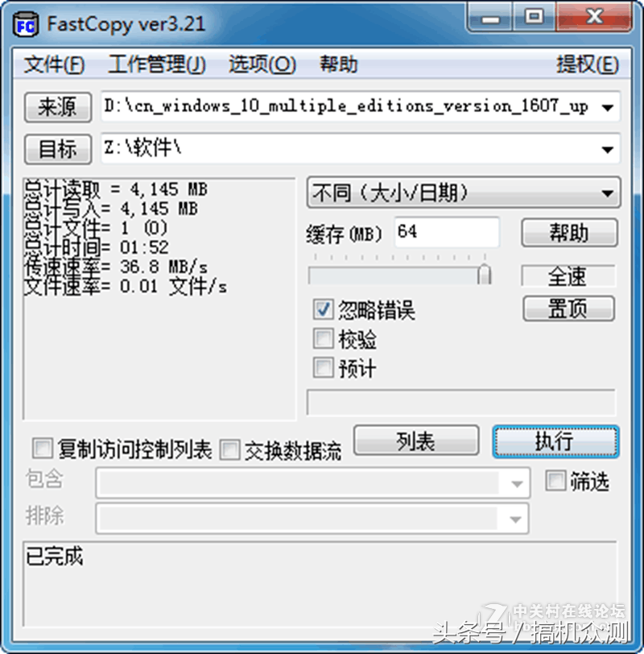Screen dimensions: 644x654
Task: Open the 选项(O) menu
Action: (262, 64)
